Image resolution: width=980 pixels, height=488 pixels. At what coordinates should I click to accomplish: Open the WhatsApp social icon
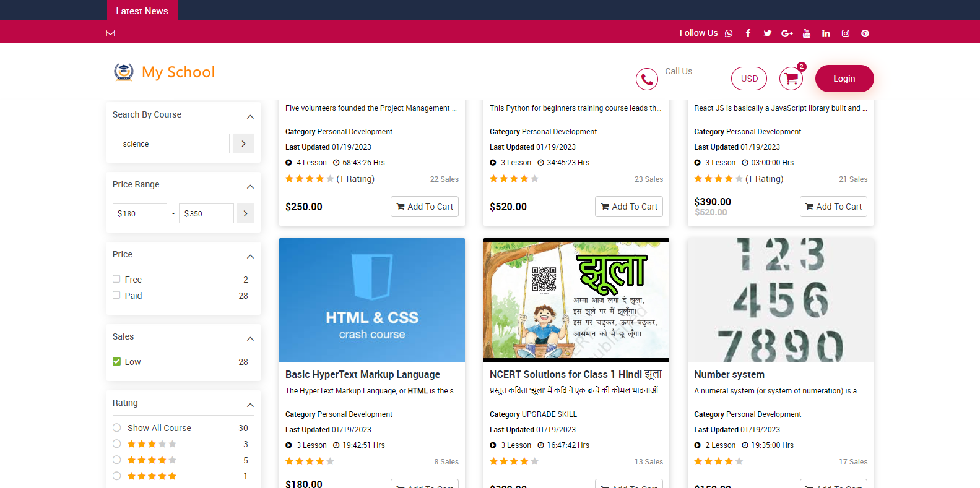pos(729,33)
